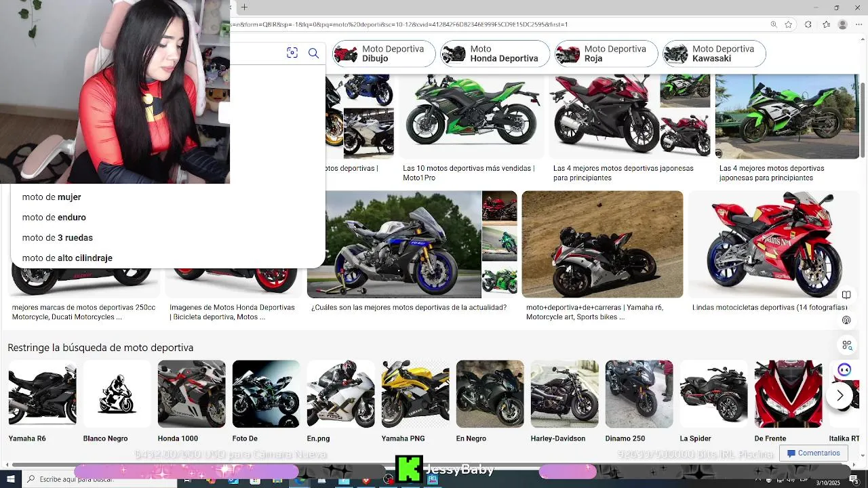The width and height of the screenshot is (868, 488).
Task: Open link "mejores marcas de motos deportivas 250cc"
Action: tap(83, 312)
